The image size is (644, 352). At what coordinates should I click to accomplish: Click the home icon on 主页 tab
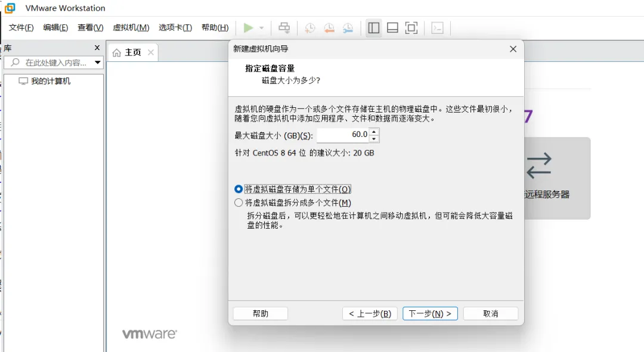click(x=117, y=52)
